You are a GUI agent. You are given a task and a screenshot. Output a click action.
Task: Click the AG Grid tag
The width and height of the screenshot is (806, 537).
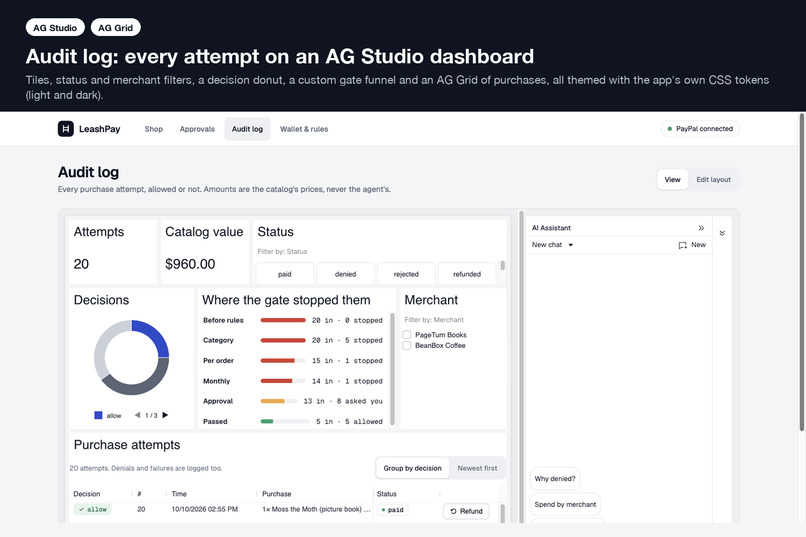pyautogui.click(x=116, y=28)
